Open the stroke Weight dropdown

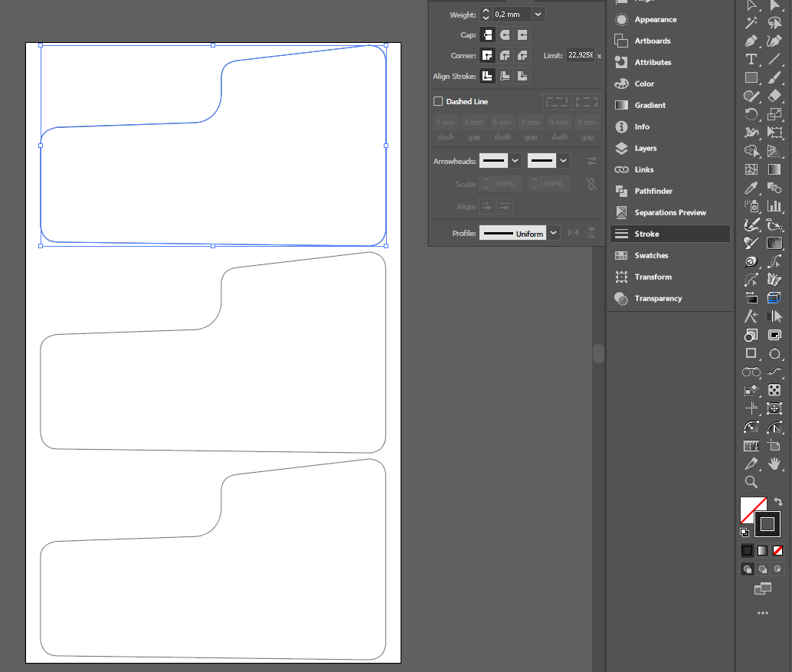pyautogui.click(x=538, y=15)
